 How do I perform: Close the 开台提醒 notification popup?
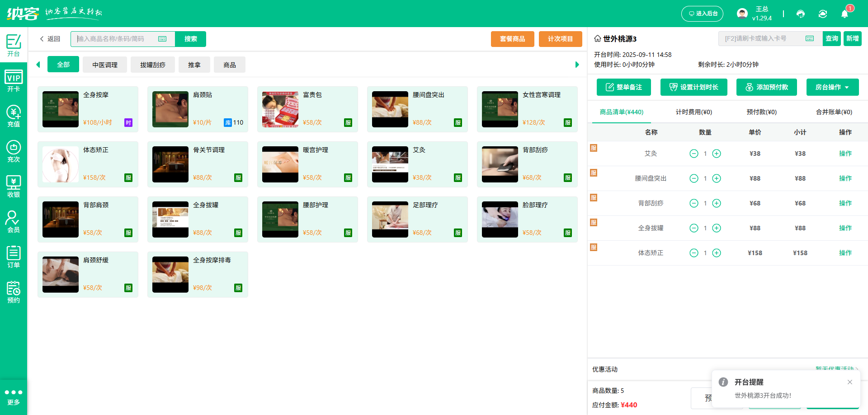[x=849, y=382]
